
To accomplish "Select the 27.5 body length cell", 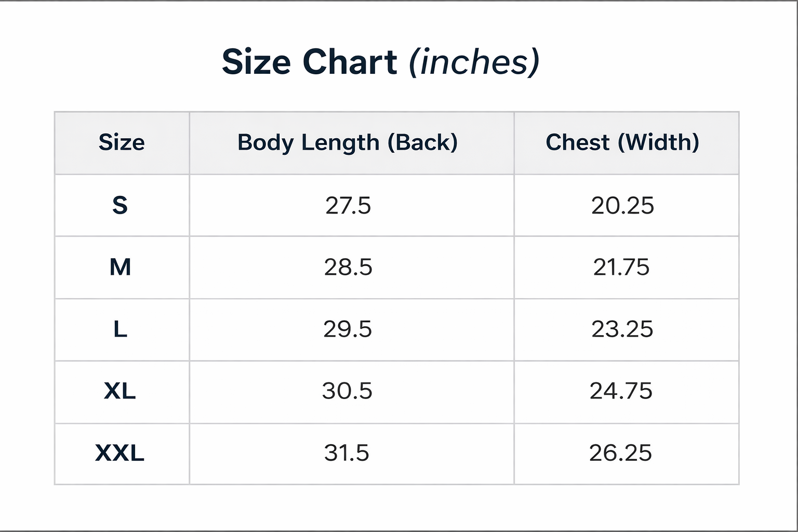I will [348, 206].
